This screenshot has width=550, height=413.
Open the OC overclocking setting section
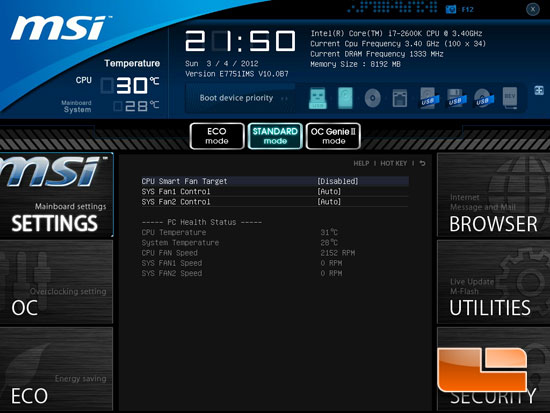[x=56, y=282]
